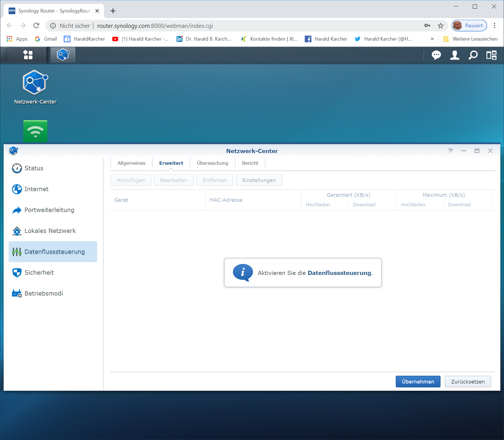Expand hidden bookmarks with the chevron
The width and height of the screenshot is (504, 440).
(432, 39)
